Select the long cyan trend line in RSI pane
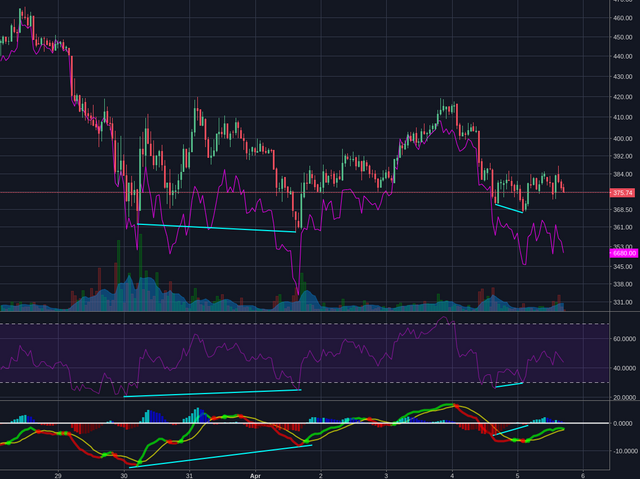This screenshot has width=640, height=479. click(x=212, y=393)
